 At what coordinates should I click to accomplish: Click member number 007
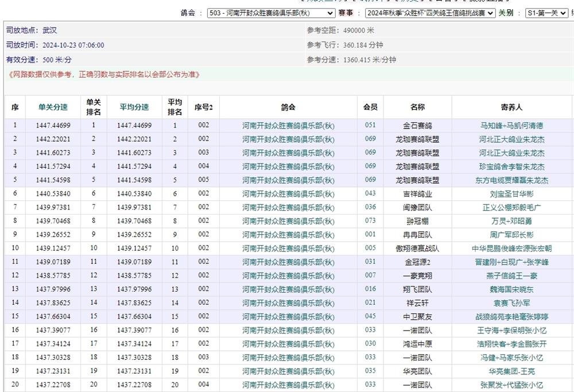370,275
